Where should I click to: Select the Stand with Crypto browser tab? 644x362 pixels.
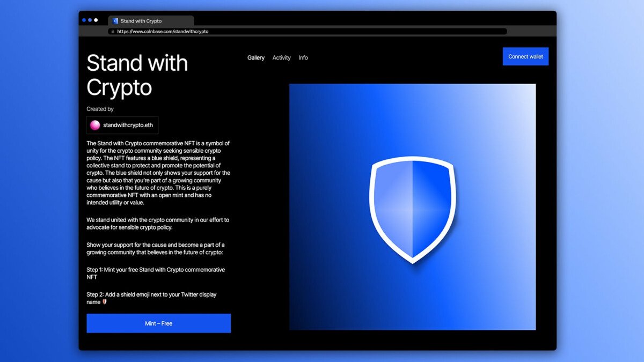pos(150,21)
